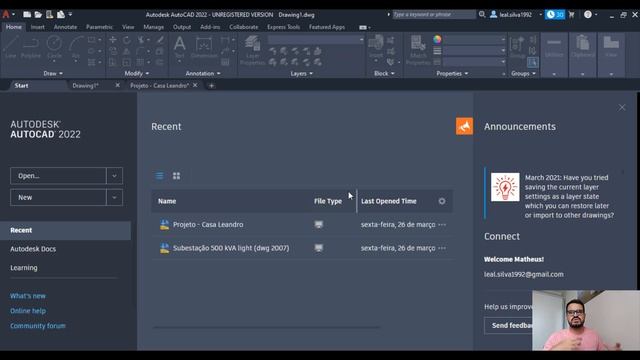Click the help question mark icon

click(x=588, y=14)
